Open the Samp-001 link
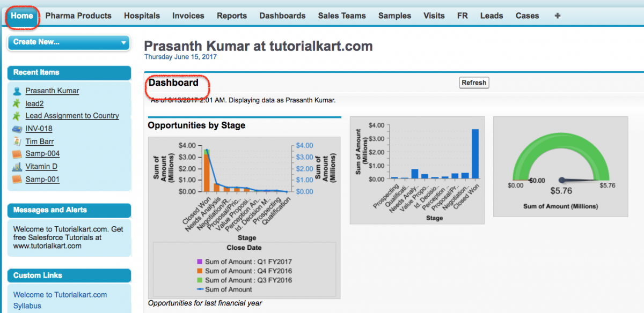The image size is (644, 313). click(42, 180)
